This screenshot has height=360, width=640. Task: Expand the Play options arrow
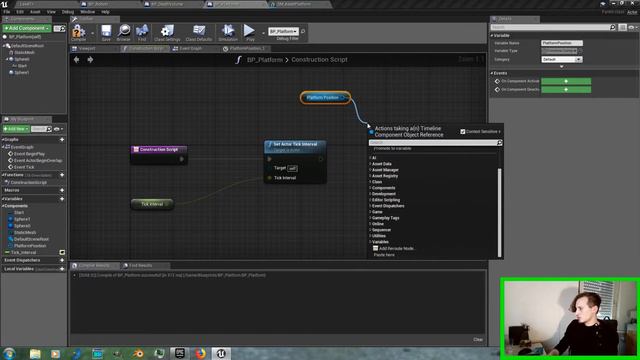[x=263, y=33]
